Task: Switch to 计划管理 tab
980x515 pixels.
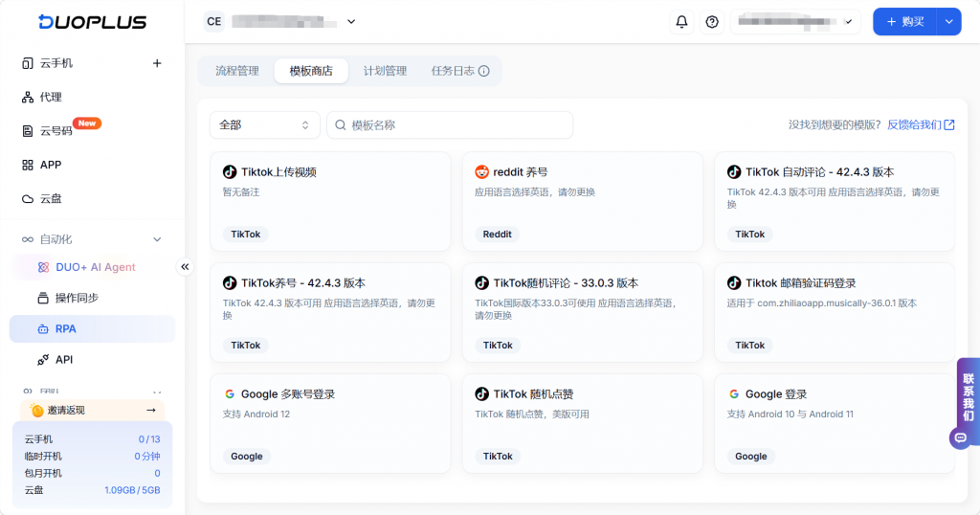Action: click(385, 71)
